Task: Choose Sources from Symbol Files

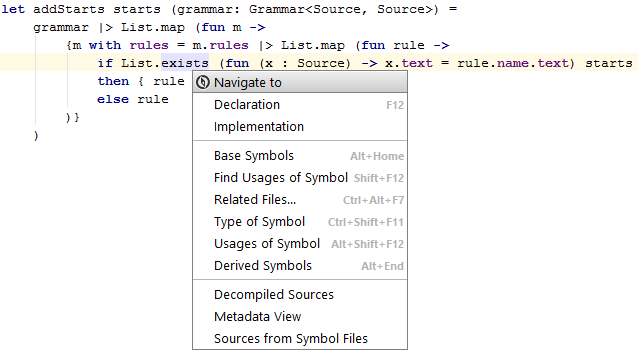Action: [300, 338]
